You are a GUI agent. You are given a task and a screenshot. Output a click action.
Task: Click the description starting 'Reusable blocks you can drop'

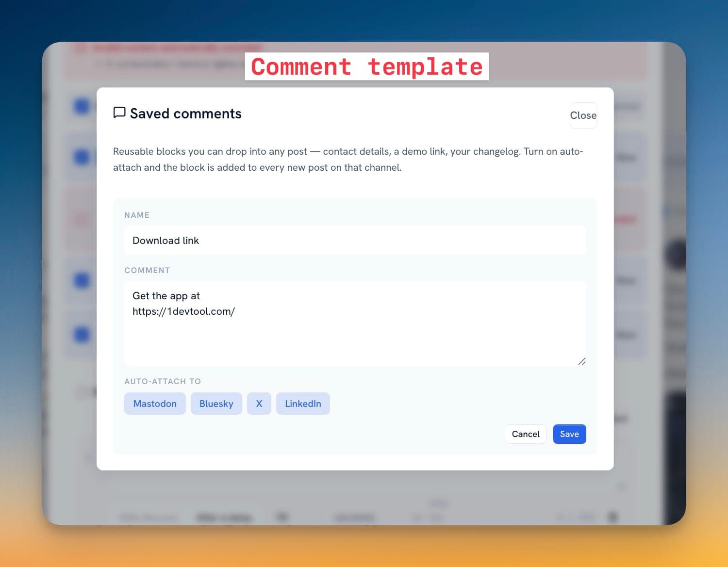[x=348, y=159]
